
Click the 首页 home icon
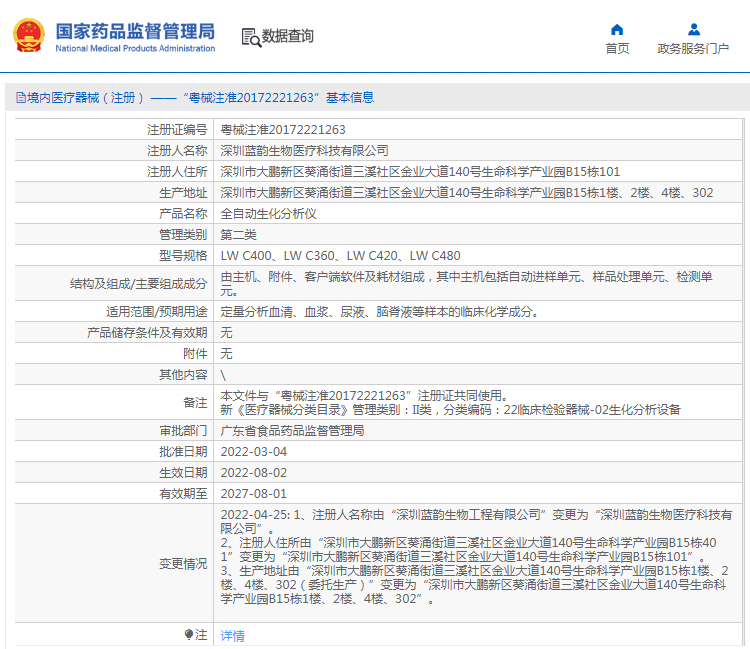[617, 30]
